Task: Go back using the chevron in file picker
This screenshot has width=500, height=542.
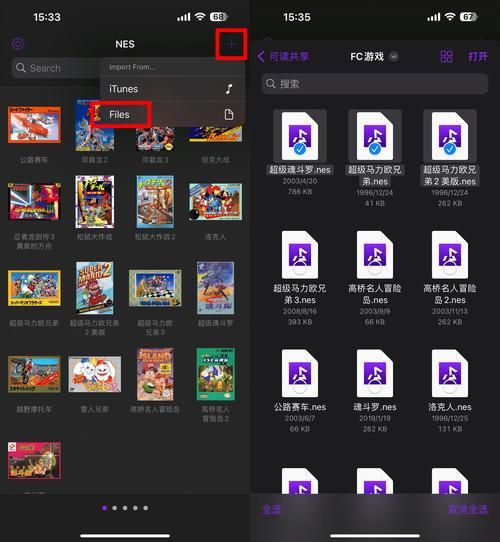Action: click(261, 56)
